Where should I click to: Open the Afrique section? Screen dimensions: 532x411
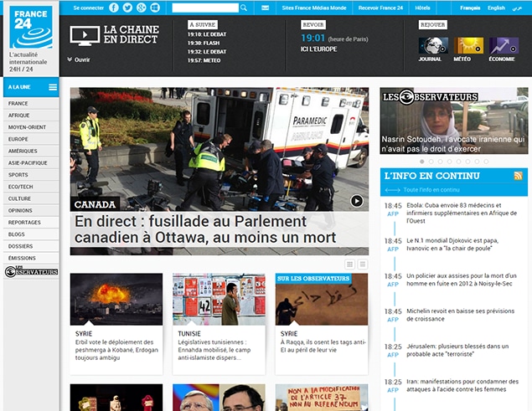click(x=31, y=116)
